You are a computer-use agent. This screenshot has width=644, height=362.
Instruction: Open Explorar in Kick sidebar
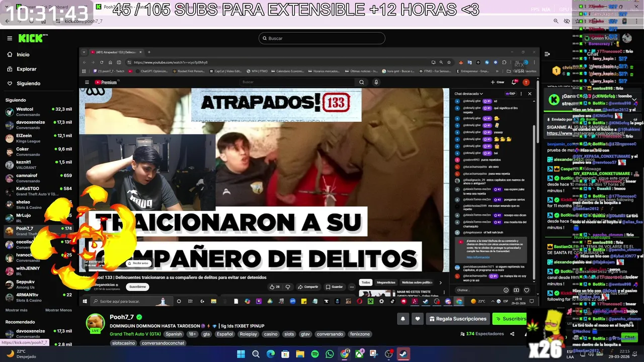click(26, 69)
